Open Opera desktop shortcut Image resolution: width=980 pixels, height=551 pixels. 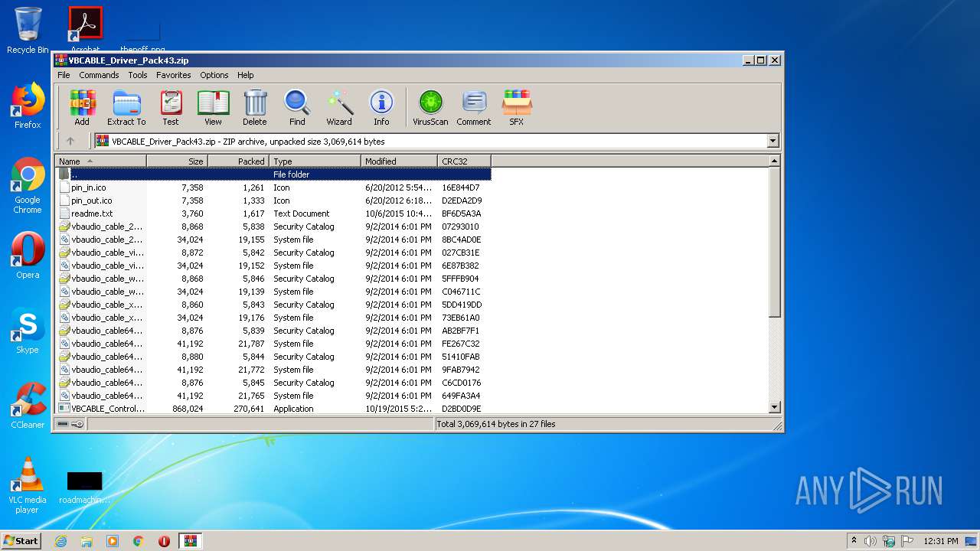[x=28, y=256]
